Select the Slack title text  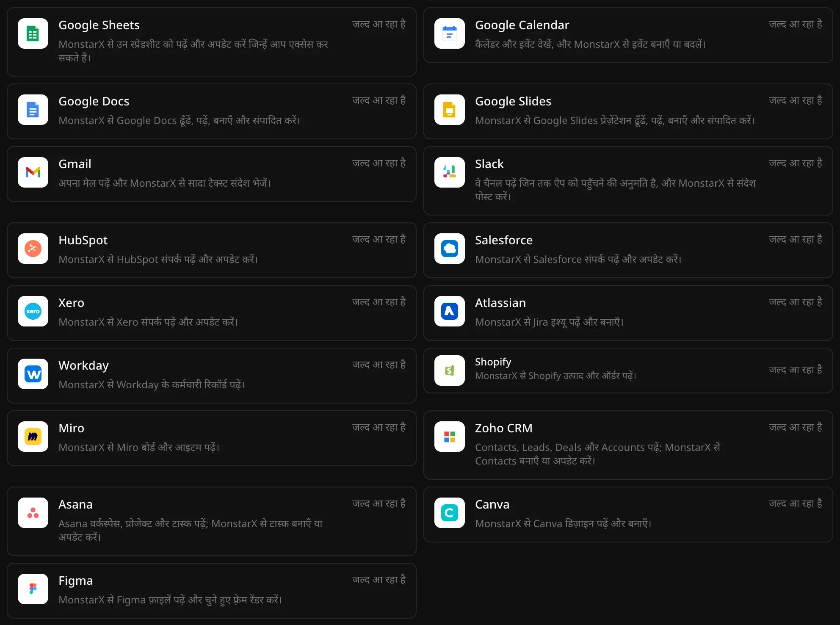click(489, 164)
